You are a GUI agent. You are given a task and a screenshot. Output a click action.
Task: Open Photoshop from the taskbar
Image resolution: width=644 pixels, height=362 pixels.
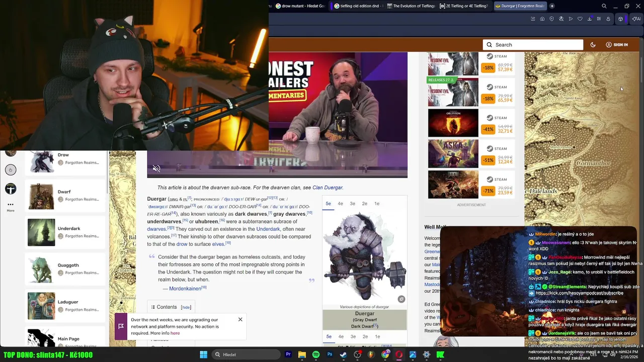pos(330,354)
